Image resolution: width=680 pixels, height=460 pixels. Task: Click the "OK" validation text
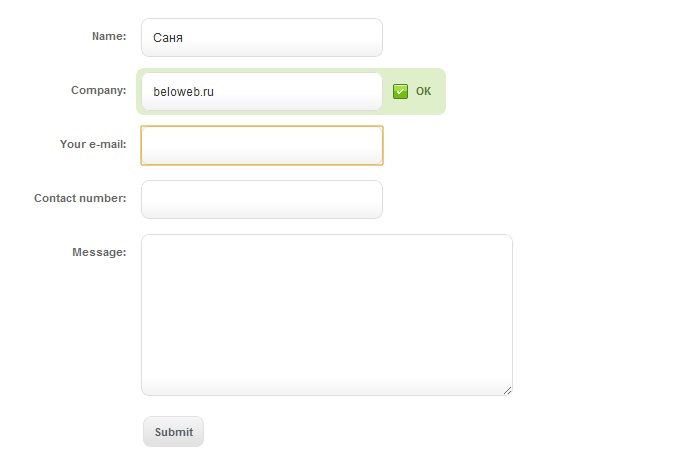point(423,91)
